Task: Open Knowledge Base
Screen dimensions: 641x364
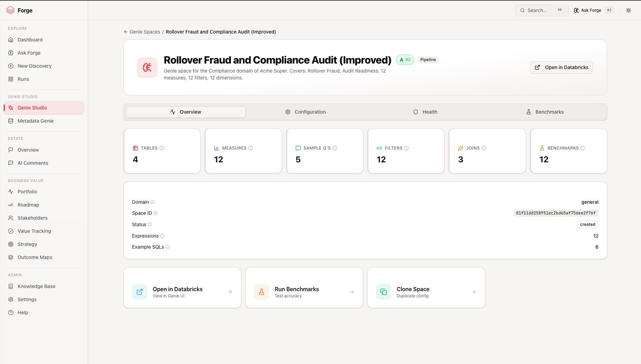Action: [44, 286]
